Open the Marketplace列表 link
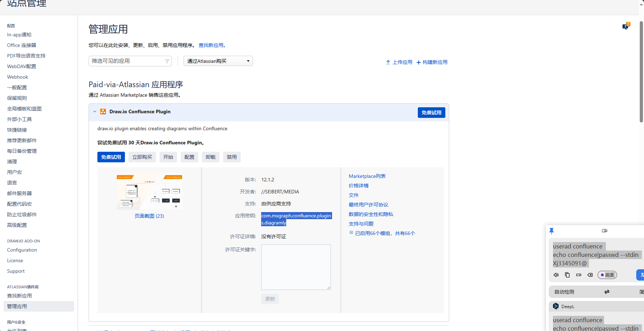This screenshot has height=331, width=644. pyautogui.click(x=367, y=176)
